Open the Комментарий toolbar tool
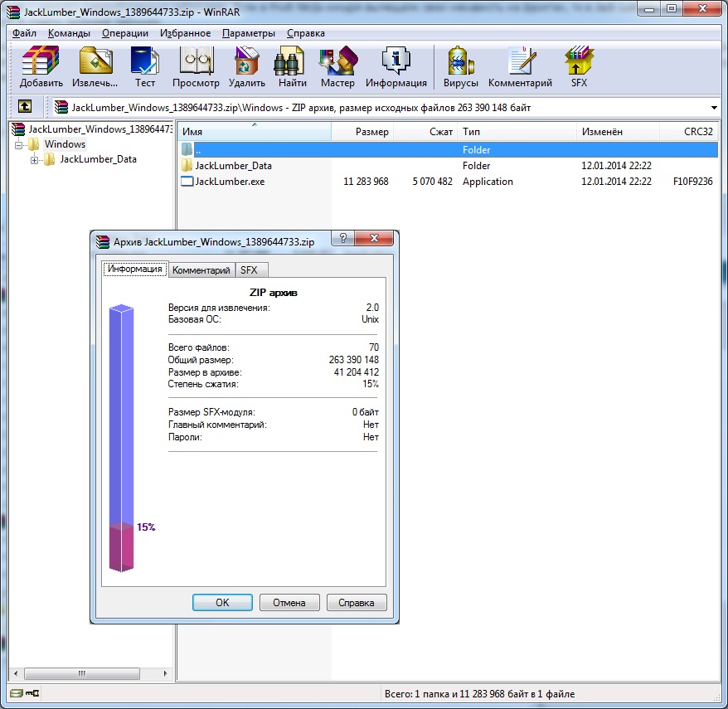Image resolution: width=728 pixels, height=709 pixels. tap(520, 67)
